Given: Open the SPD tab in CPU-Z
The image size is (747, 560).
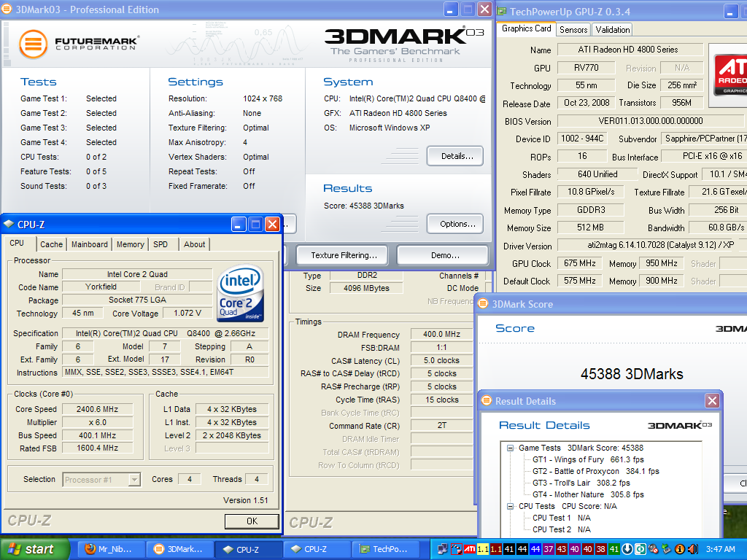Looking at the screenshot, I should (x=160, y=244).
